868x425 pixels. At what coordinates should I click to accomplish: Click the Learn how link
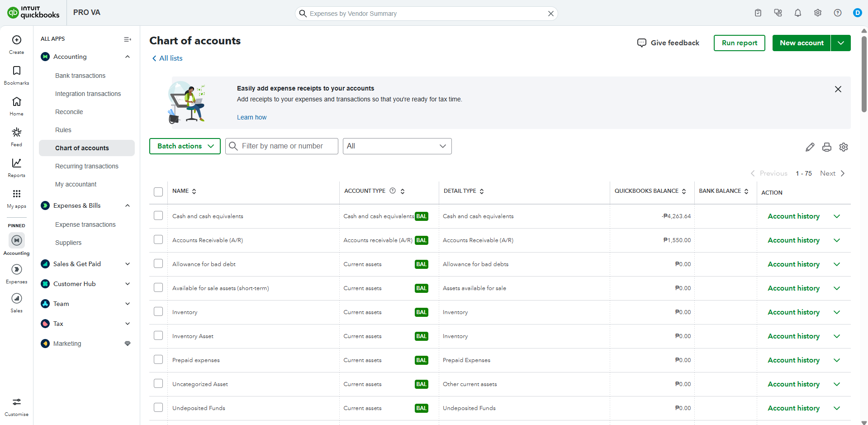[251, 117]
